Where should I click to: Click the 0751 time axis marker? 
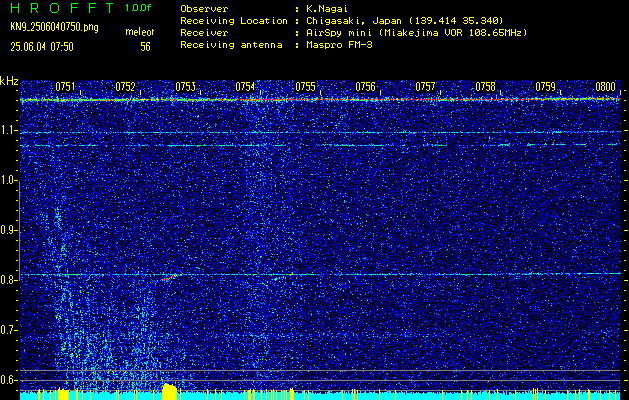(65, 87)
